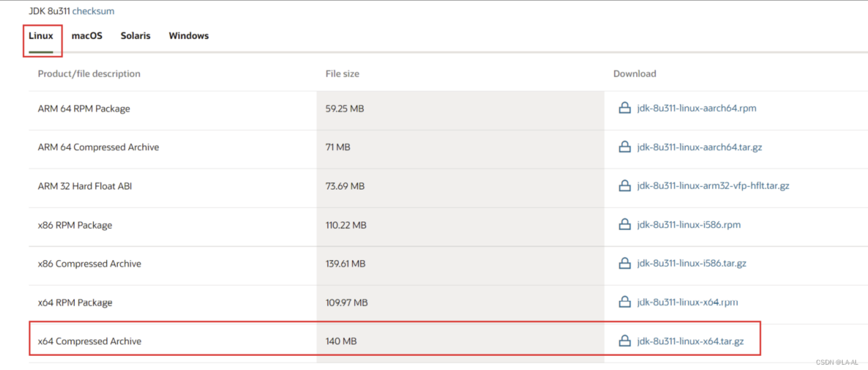This screenshot has height=370, width=868.
Task: Switch to the macOS tab
Action: point(87,36)
